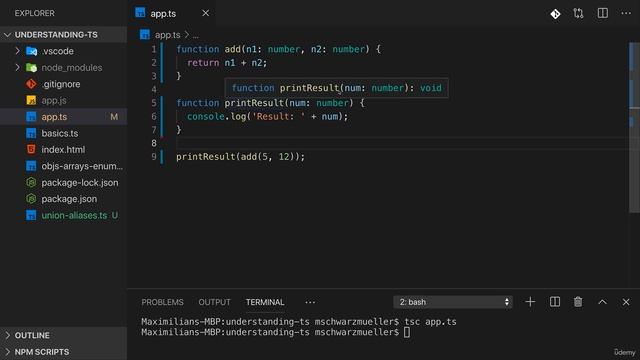Screen dimensions: 640x360
Task: Click the HTML5 icon of index.html
Action: click(x=31, y=149)
